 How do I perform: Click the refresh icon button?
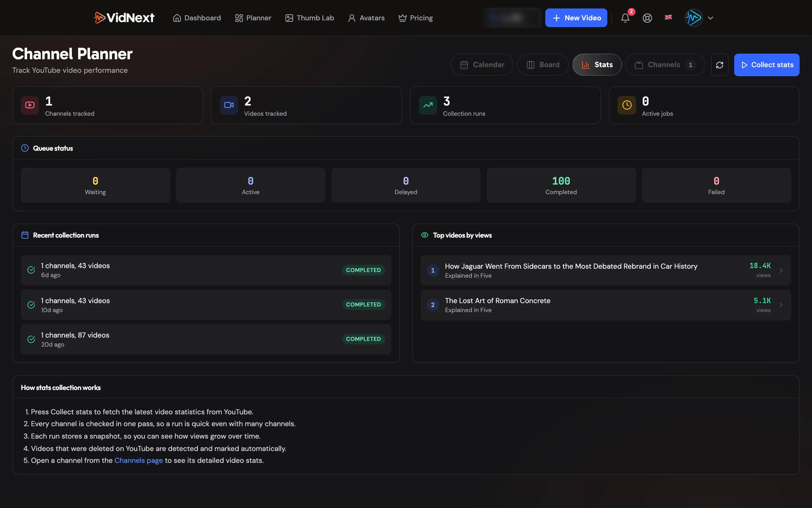tap(720, 65)
